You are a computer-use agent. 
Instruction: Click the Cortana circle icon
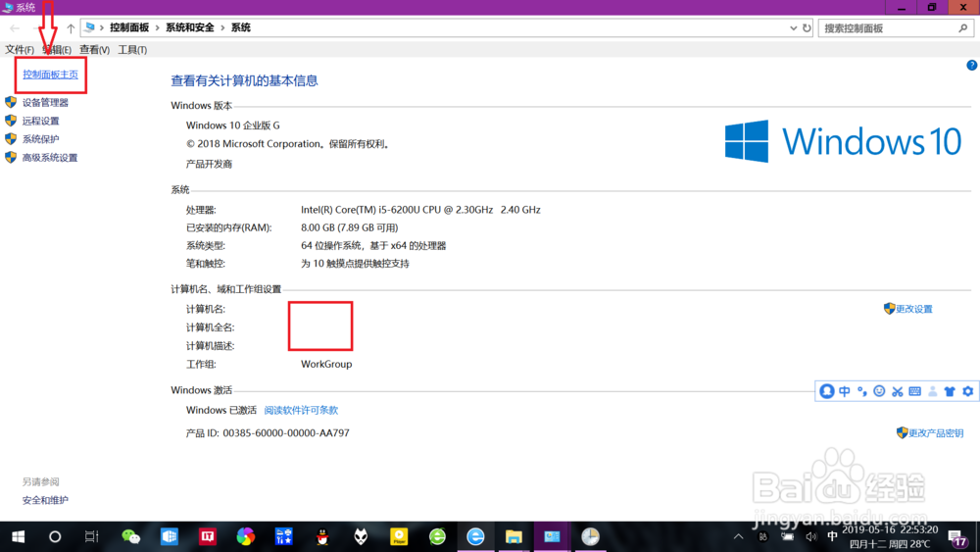point(55,536)
